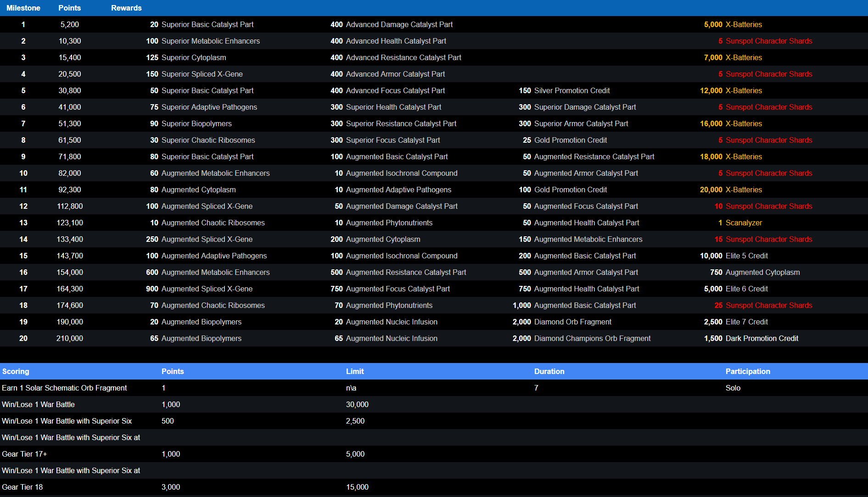Select '100 Augmented Adaptive Pathogens' reward

pos(206,256)
